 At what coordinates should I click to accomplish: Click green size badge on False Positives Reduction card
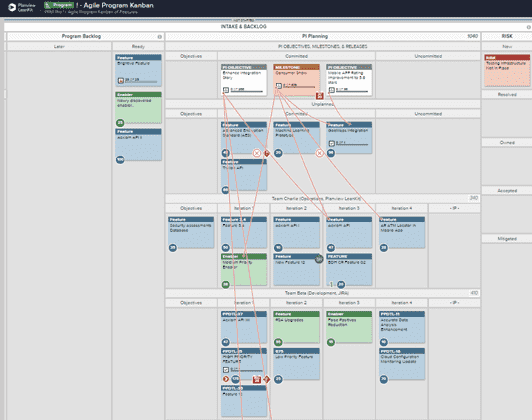tap(331, 342)
